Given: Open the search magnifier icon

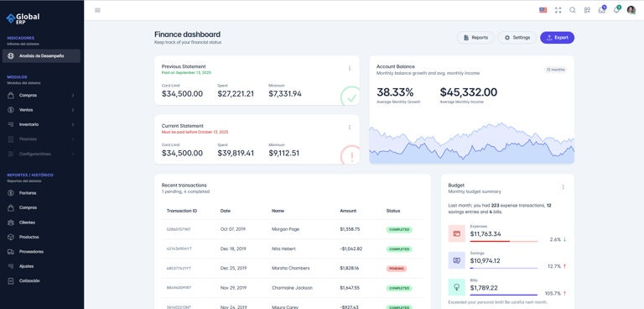Looking at the screenshot, I should pos(572,10).
